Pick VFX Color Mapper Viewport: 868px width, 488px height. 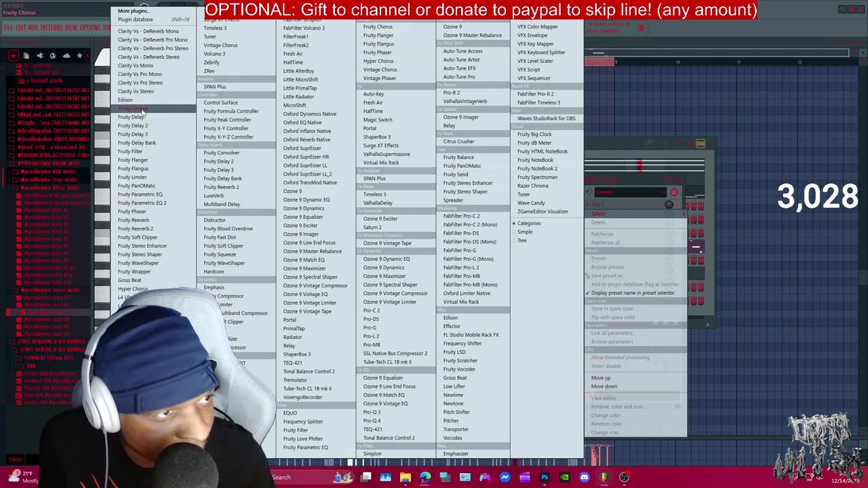click(538, 27)
